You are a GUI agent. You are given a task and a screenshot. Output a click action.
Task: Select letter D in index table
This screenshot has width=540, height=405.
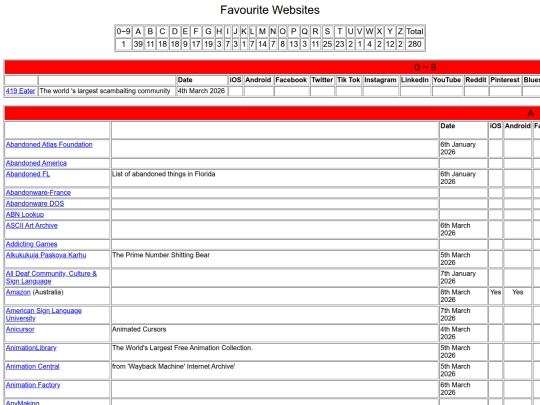pyautogui.click(x=175, y=32)
